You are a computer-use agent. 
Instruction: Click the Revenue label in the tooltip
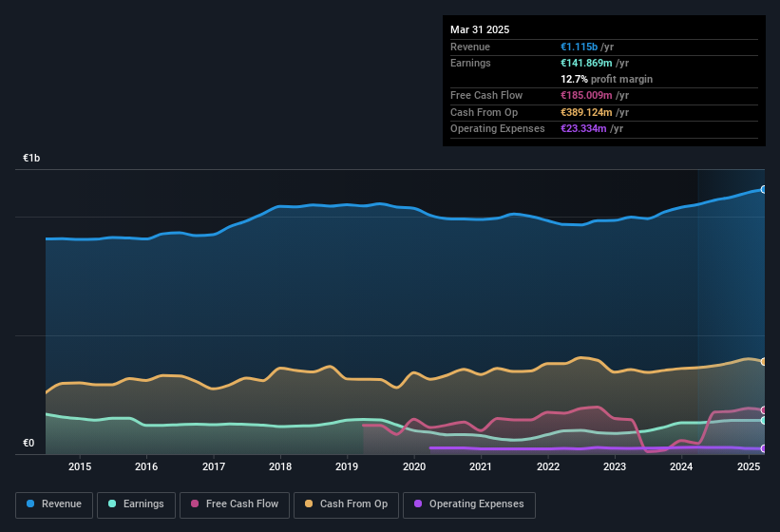point(470,47)
